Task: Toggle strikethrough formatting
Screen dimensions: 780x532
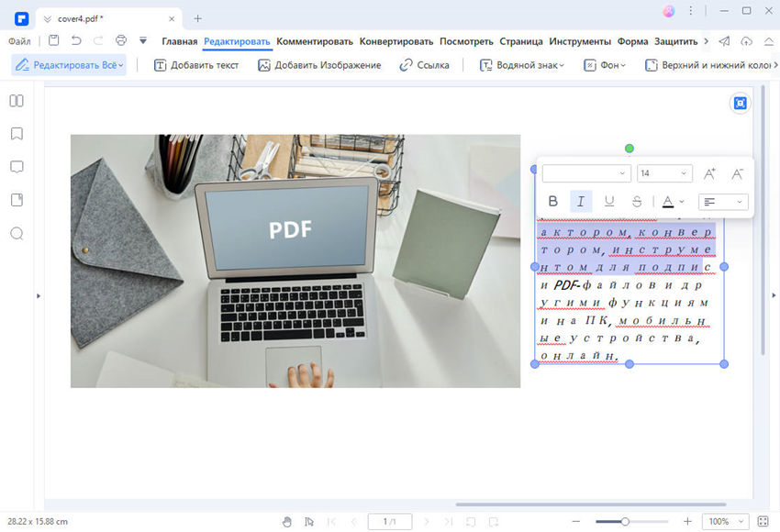Action: click(x=637, y=202)
